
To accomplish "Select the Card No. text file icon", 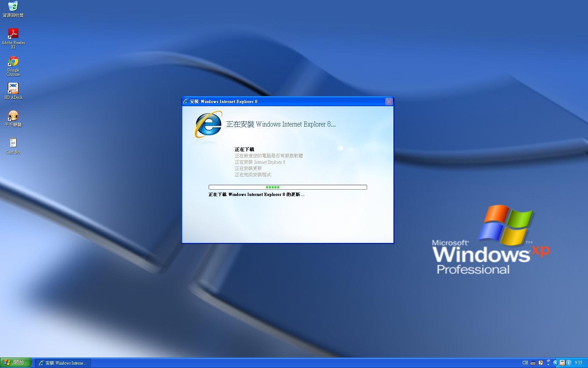I will (x=13, y=146).
